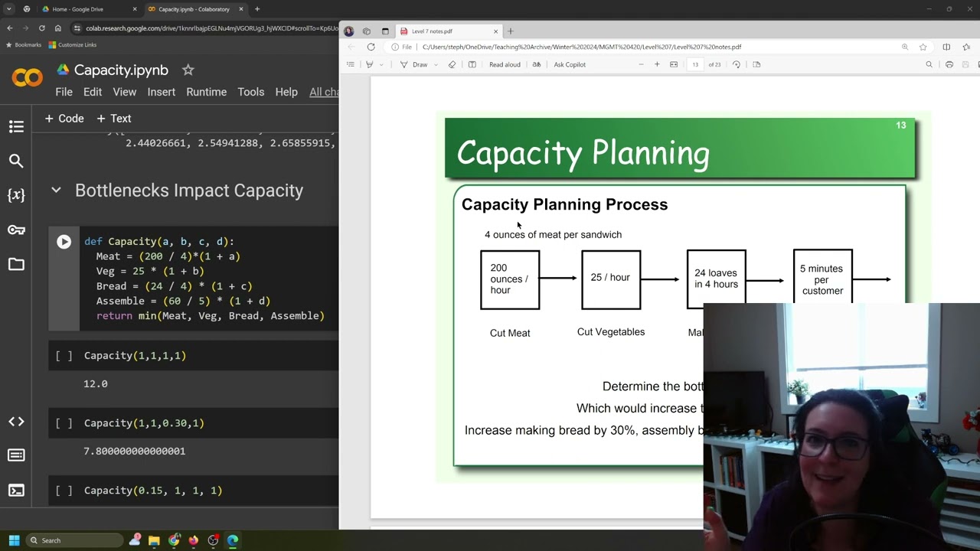Reload the Colab page in Chrome

click(41, 28)
